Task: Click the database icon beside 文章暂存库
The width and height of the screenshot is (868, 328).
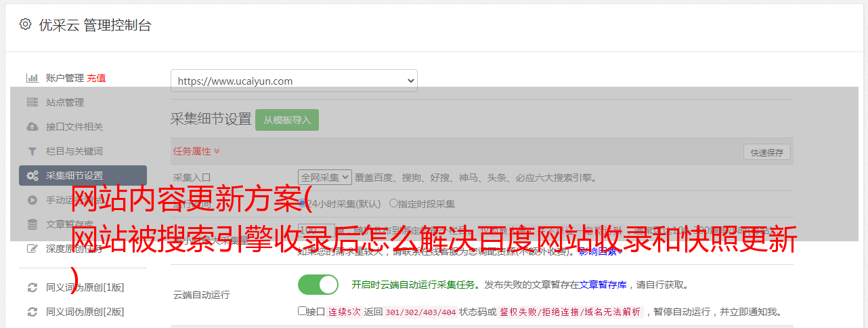Action: click(32, 224)
